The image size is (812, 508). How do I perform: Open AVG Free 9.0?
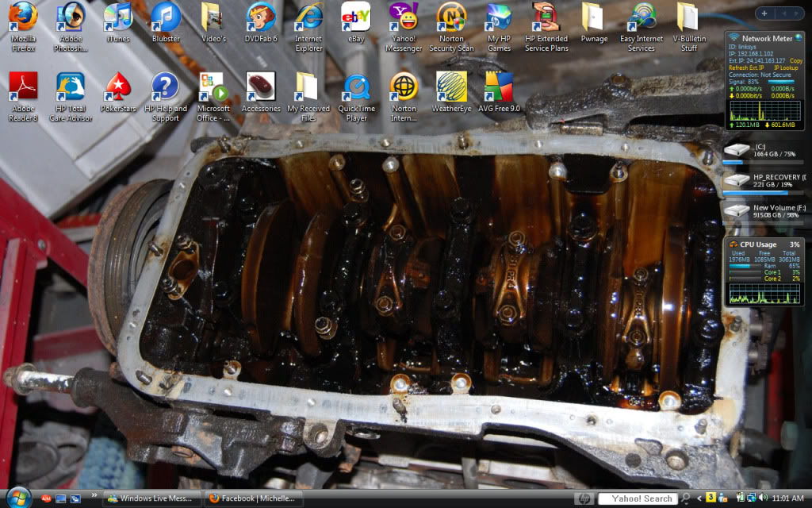click(498, 87)
